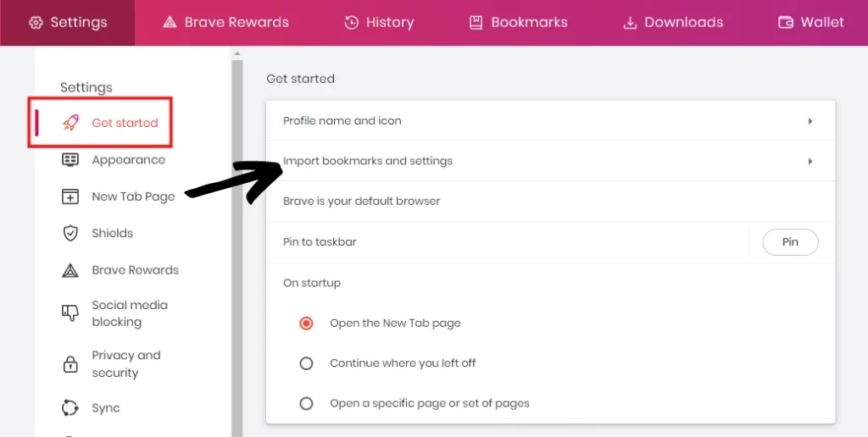This screenshot has width=868, height=437.
Task: Open the Downloads top tab
Action: [673, 23]
